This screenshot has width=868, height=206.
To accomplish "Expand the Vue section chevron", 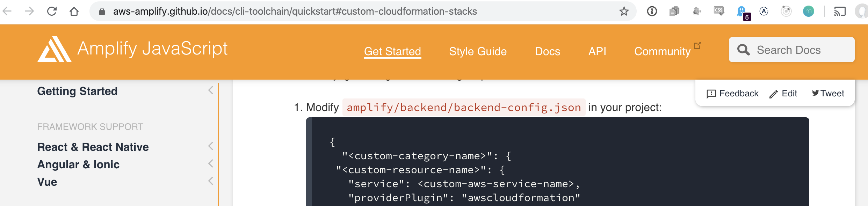I will tap(211, 181).
